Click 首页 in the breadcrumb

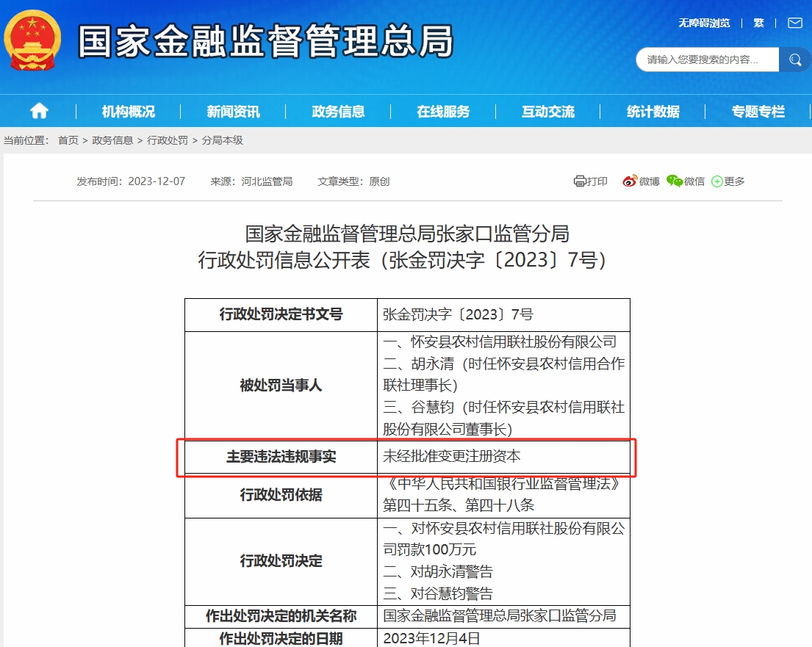pyautogui.click(x=68, y=140)
